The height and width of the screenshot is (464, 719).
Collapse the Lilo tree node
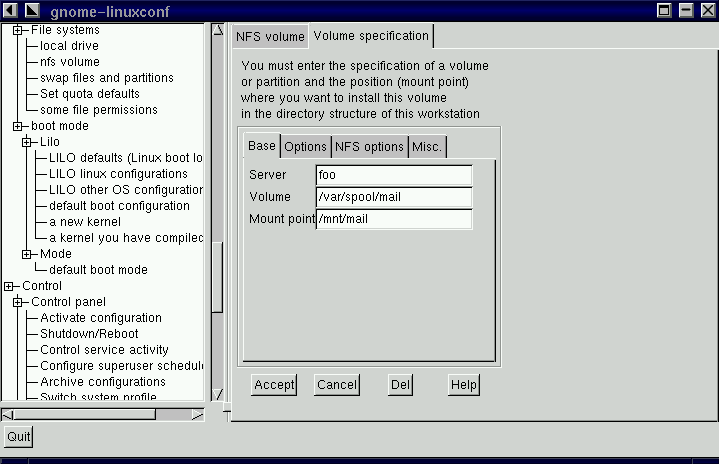coord(26,142)
